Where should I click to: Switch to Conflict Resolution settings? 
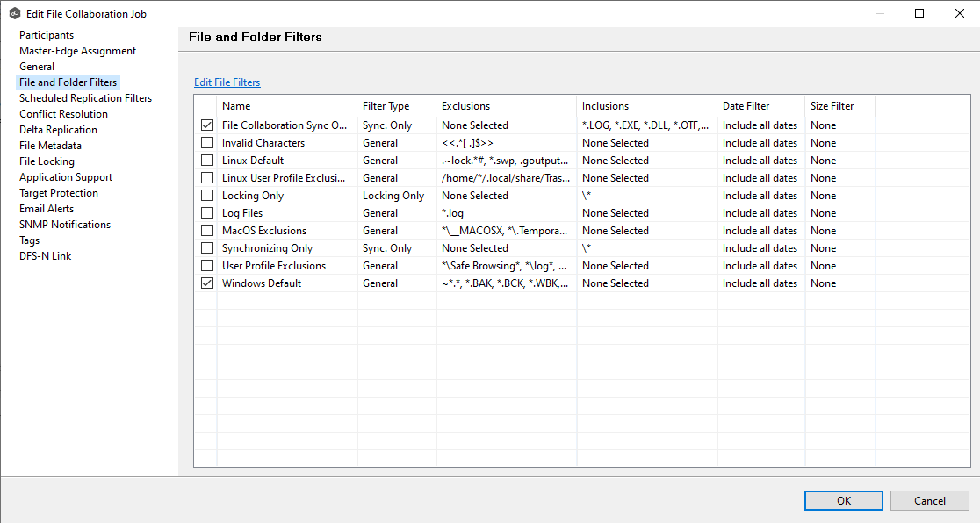tap(63, 114)
